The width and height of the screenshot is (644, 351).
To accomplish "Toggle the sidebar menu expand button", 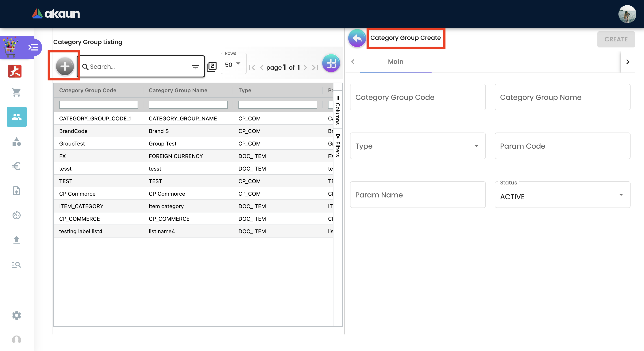I will [33, 47].
